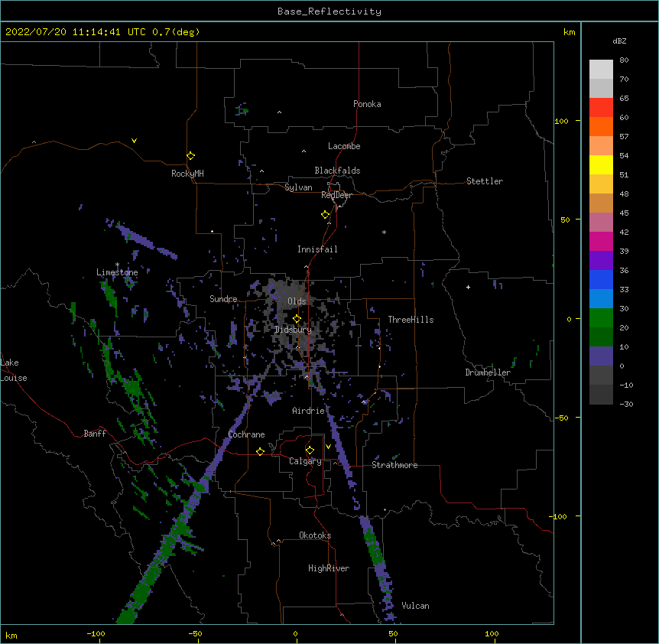Select the Stettler label
This screenshot has height=644, width=659.
tap(485, 181)
